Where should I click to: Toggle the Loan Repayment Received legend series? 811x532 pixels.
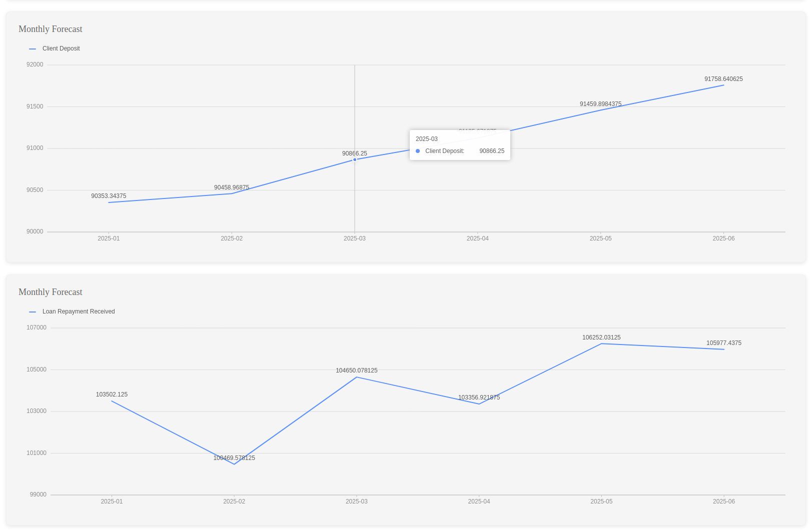click(x=78, y=311)
